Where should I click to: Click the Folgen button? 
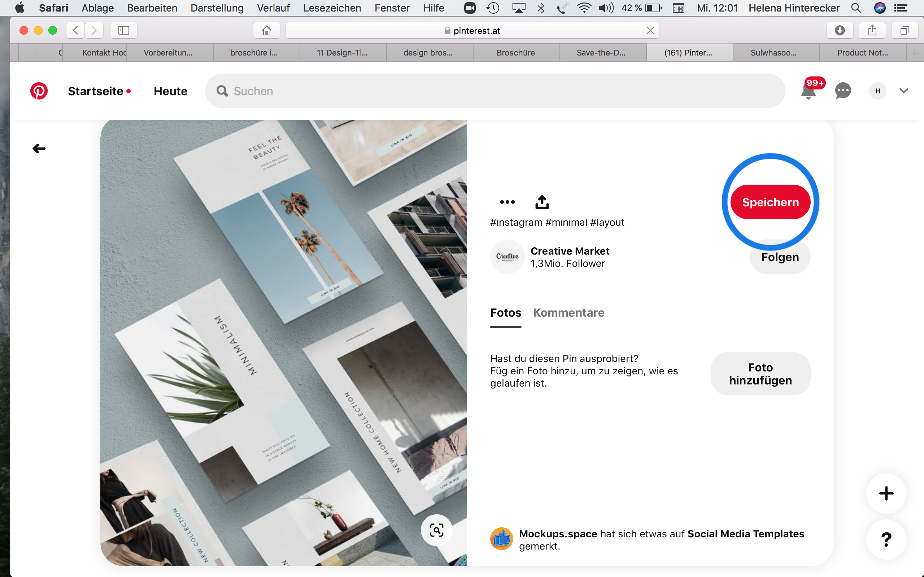(780, 257)
